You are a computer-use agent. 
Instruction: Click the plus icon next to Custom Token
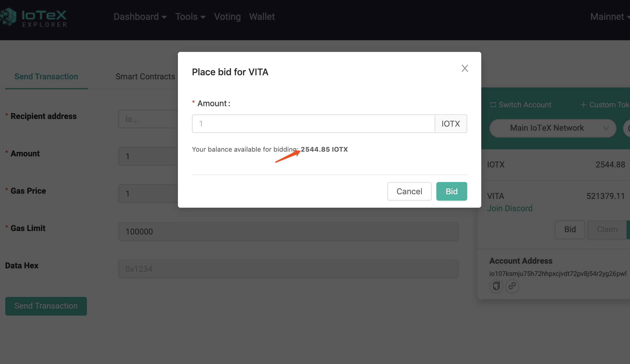pyautogui.click(x=584, y=104)
